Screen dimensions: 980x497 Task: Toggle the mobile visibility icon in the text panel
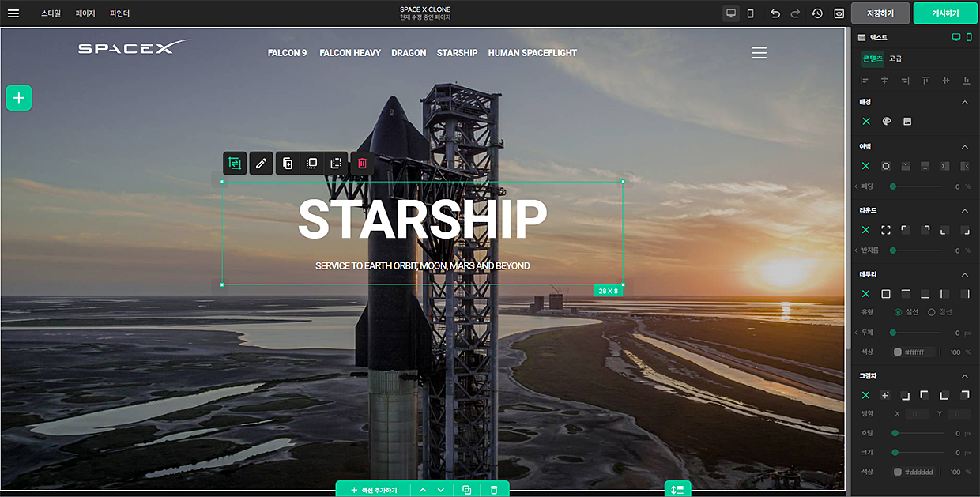point(969,37)
